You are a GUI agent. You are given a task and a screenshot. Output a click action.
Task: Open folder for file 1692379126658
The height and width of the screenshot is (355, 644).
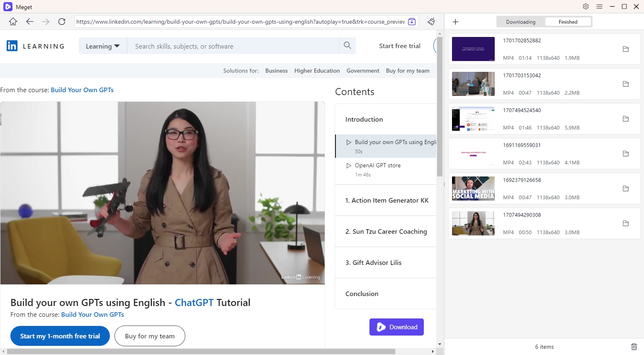click(x=626, y=189)
